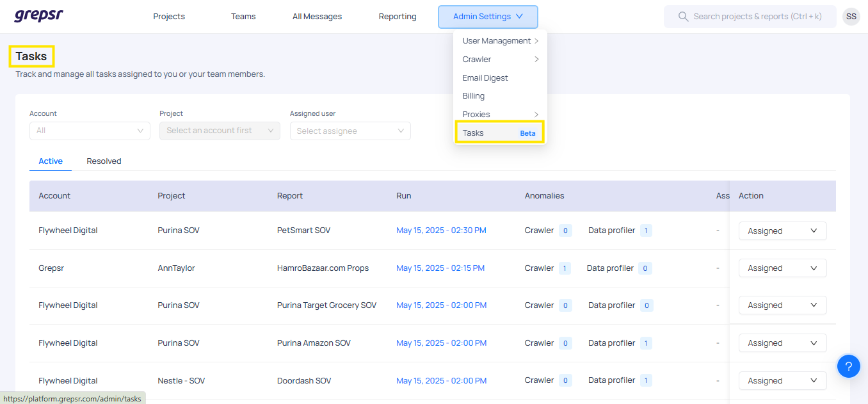Image resolution: width=868 pixels, height=404 pixels.
Task: Expand the User Management submenu
Action: (500, 41)
